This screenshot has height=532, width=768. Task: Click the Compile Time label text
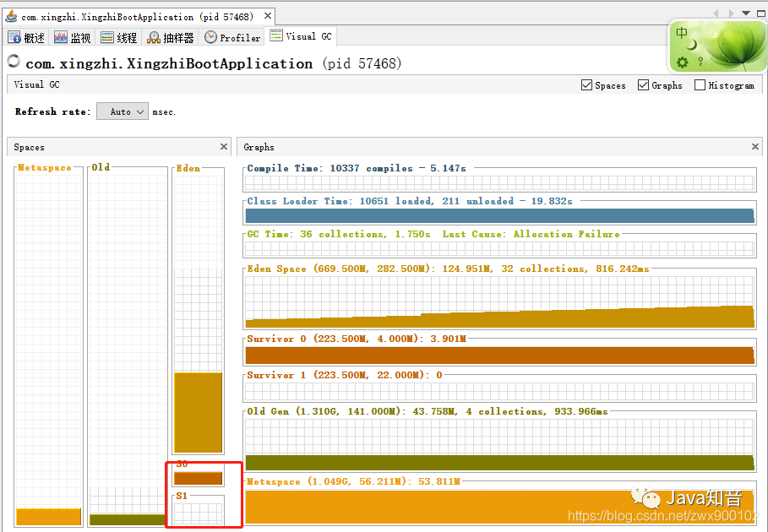point(356,168)
